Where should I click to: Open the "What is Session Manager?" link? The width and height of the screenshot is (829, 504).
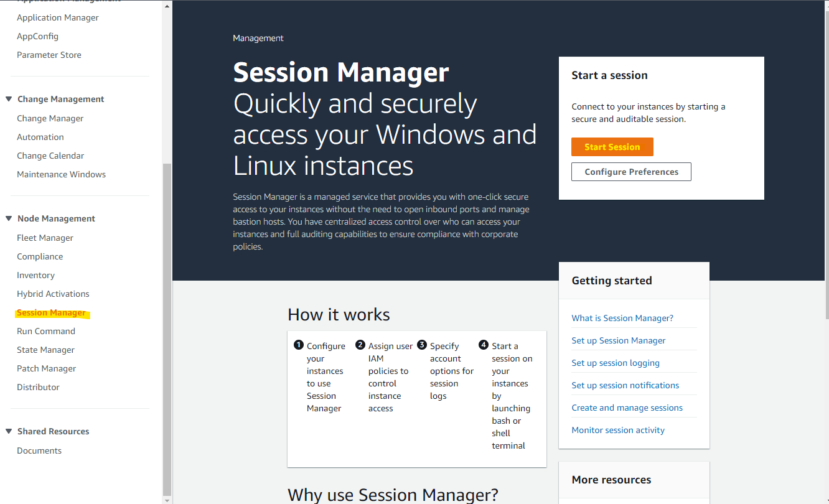tap(622, 318)
